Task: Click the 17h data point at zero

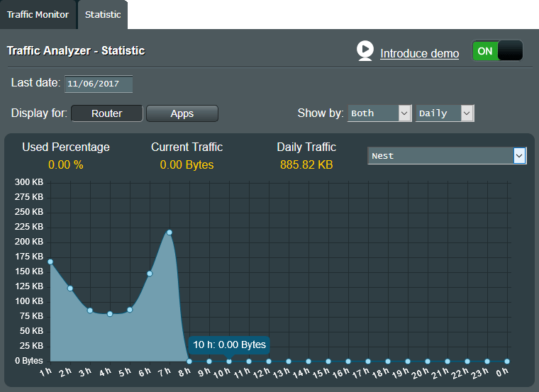Action: tap(368, 362)
